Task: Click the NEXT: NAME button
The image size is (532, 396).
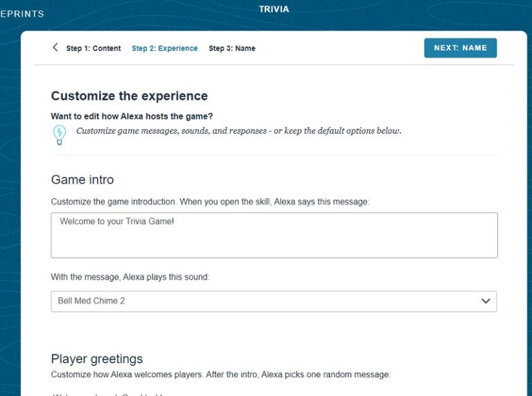Action: coord(461,48)
